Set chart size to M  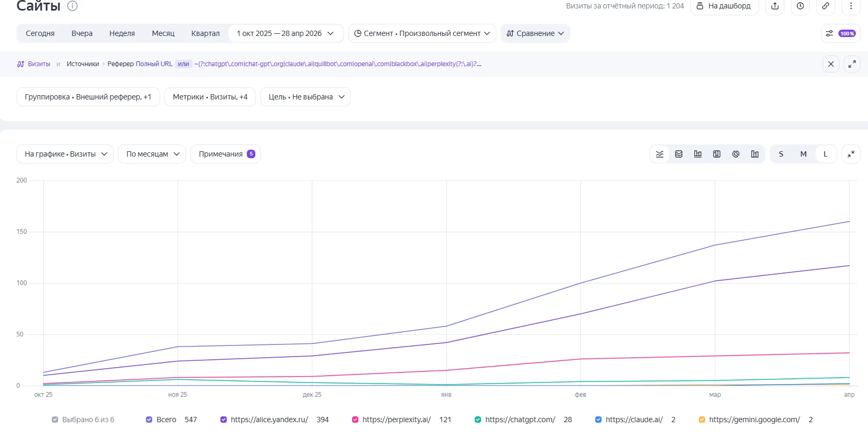click(804, 154)
